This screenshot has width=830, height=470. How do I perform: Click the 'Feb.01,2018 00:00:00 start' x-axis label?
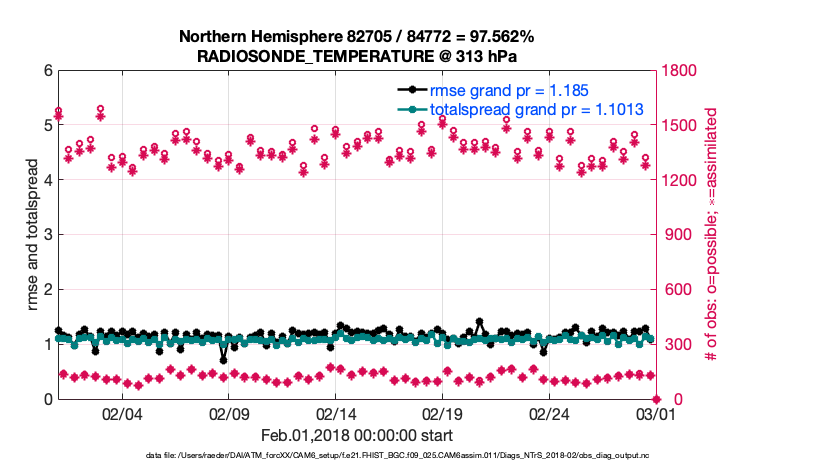coord(356,435)
